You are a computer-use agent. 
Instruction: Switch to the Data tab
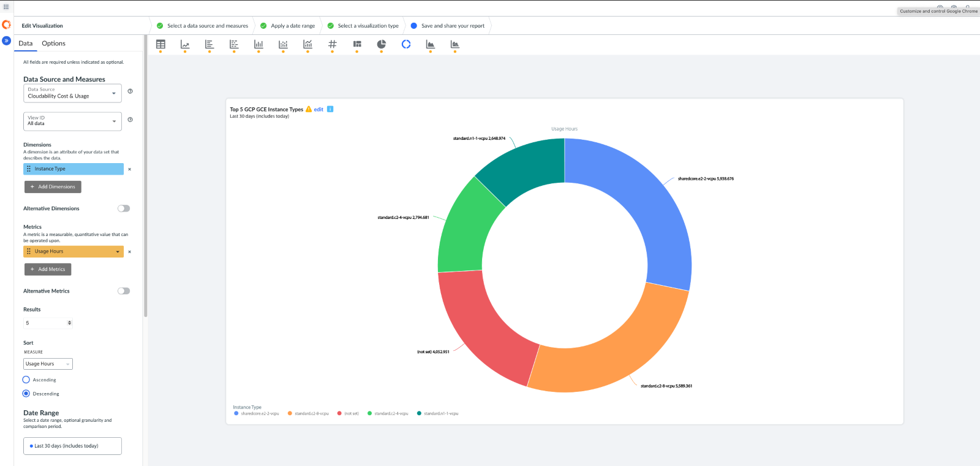click(x=26, y=44)
